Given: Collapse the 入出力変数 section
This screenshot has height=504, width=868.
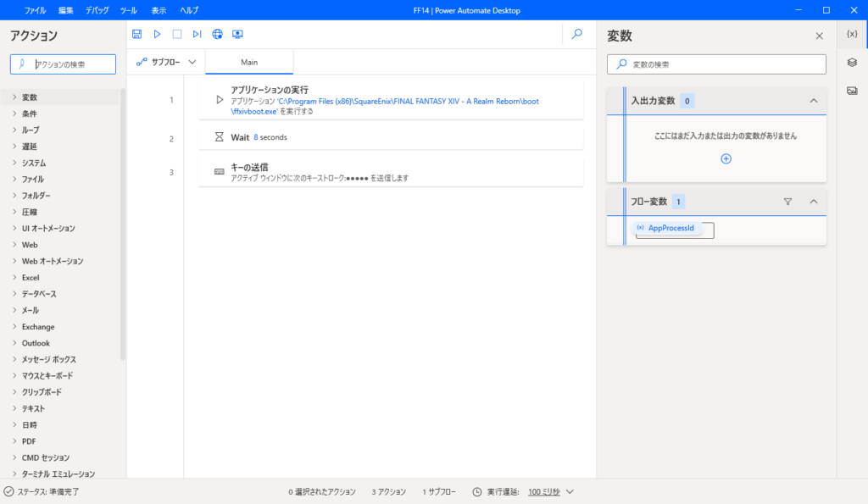Looking at the screenshot, I should (x=814, y=101).
